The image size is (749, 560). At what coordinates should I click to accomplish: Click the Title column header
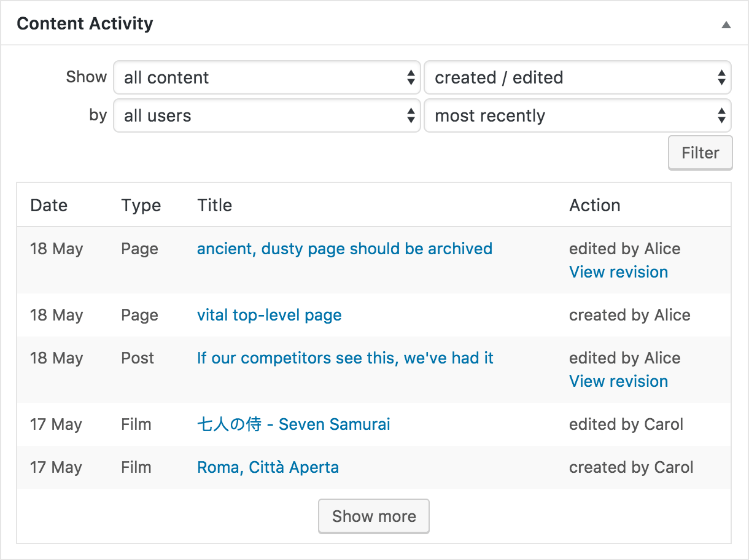coord(214,205)
